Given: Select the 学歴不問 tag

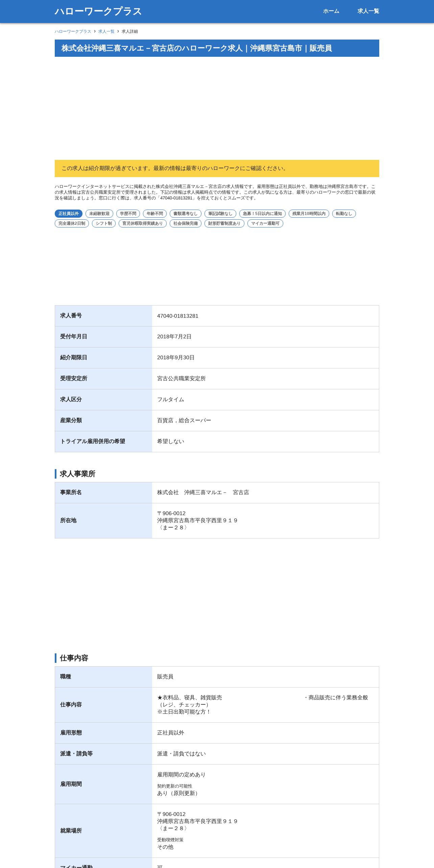Looking at the screenshot, I should 128,214.
